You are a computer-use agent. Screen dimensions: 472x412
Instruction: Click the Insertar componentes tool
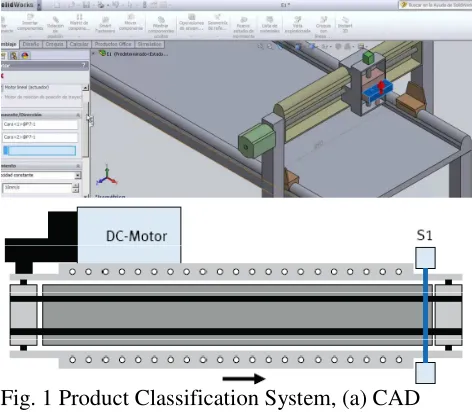click(30, 23)
